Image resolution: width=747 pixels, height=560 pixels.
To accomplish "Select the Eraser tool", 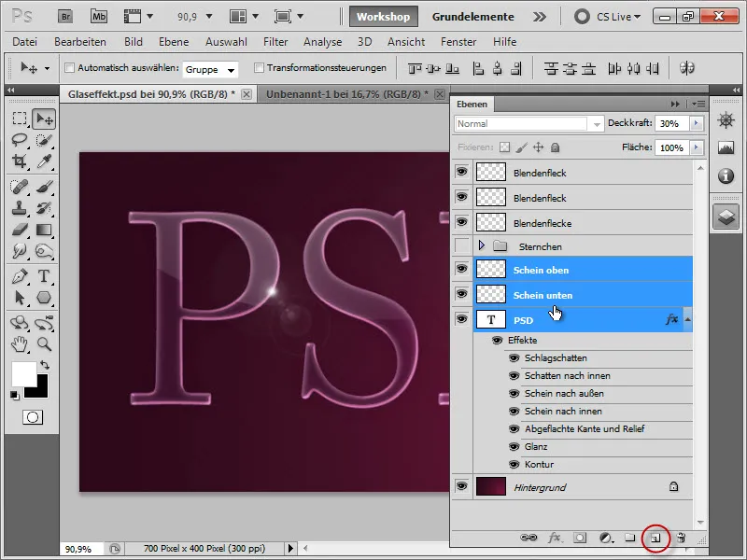I will [20, 230].
